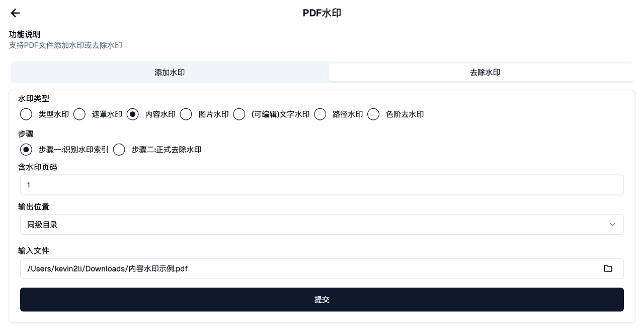Switch to 步骤二:正式去除水印 step
The width and height of the screenshot is (644, 336).
119,150
